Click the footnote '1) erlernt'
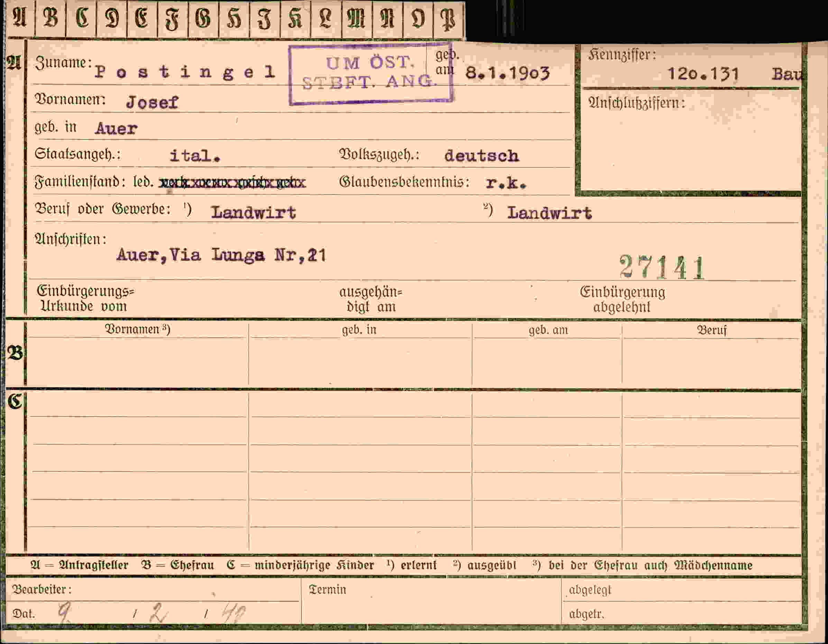Viewport: 828px width, 644px height. pyautogui.click(x=412, y=565)
